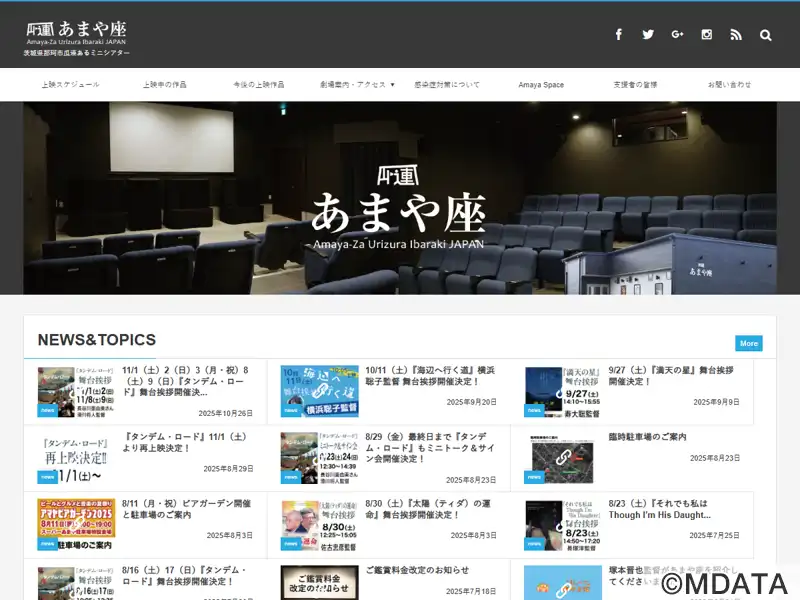Click the search magnifier icon
Viewport: 800px width, 600px height.
click(765, 35)
